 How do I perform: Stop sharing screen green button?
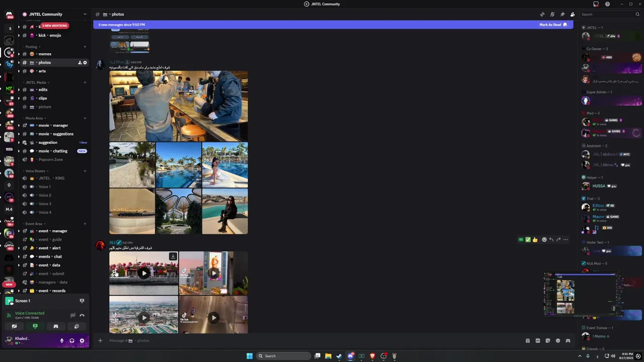pos(35,326)
